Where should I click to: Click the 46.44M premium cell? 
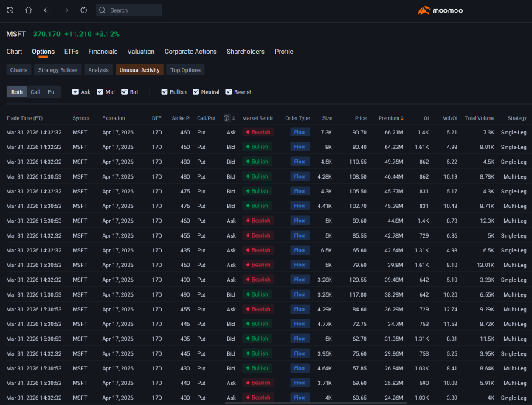[394, 176]
